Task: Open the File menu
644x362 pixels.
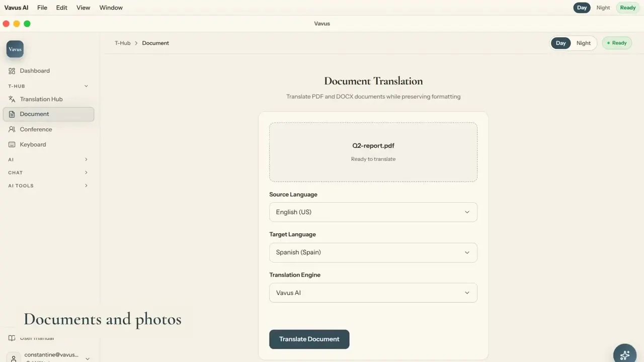Action: click(42, 8)
